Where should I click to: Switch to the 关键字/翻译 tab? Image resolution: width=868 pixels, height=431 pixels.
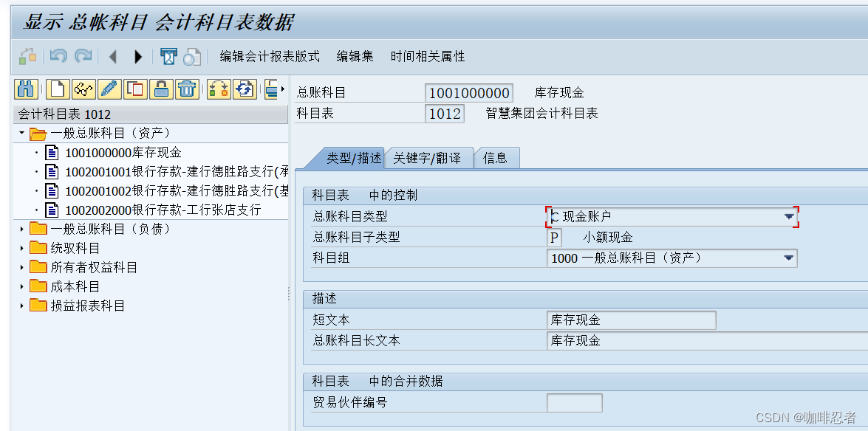[x=428, y=157]
